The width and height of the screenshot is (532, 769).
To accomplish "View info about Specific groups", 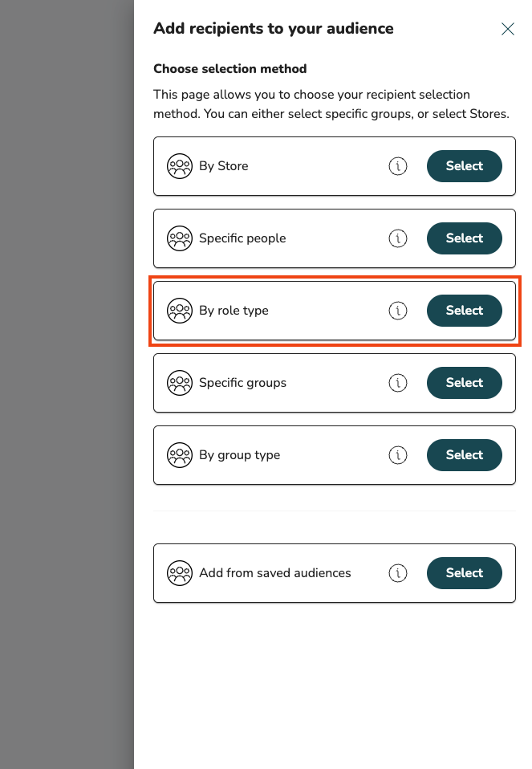I will [398, 383].
